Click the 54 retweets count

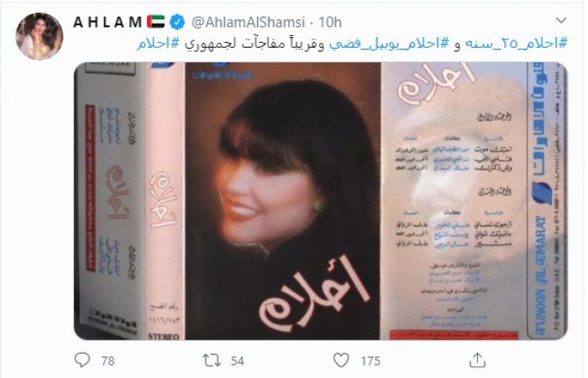coord(237,361)
